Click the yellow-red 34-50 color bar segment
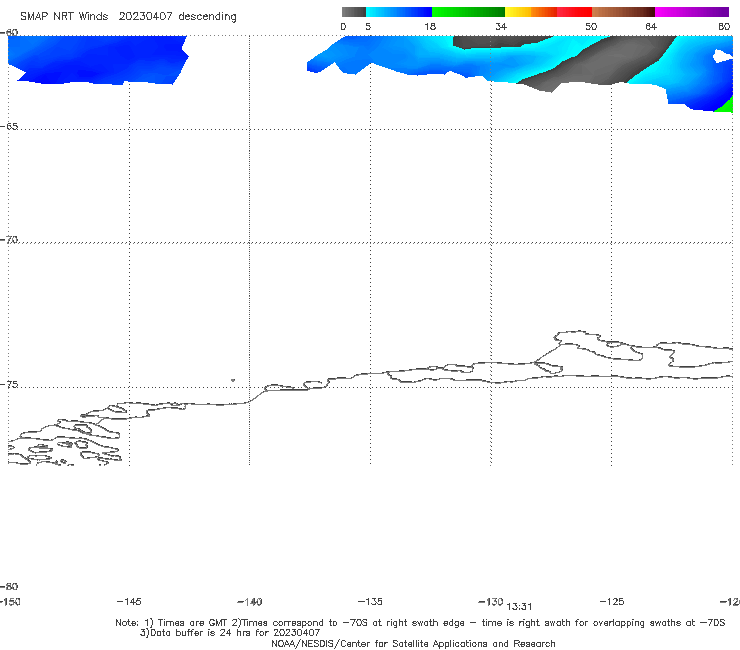This screenshot has width=740, height=650. (x=548, y=12)
